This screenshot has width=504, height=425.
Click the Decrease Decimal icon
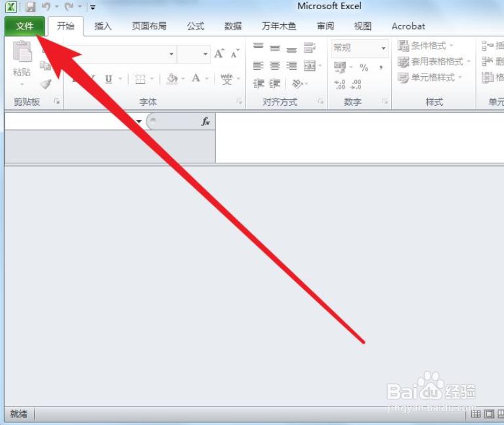click(x=356, y=85)
